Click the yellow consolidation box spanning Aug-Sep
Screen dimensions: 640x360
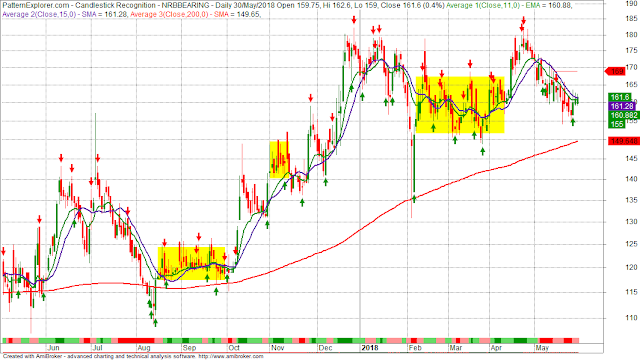tap(191, 263)
